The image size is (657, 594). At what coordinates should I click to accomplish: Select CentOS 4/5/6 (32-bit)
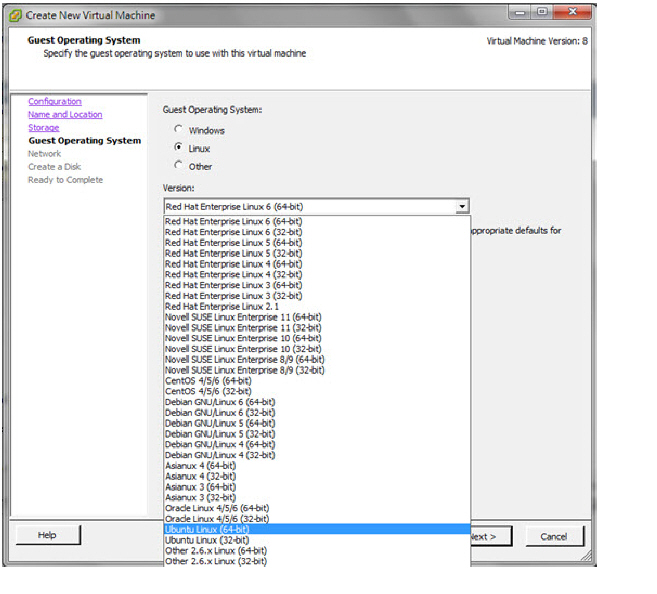click(317, 392)
